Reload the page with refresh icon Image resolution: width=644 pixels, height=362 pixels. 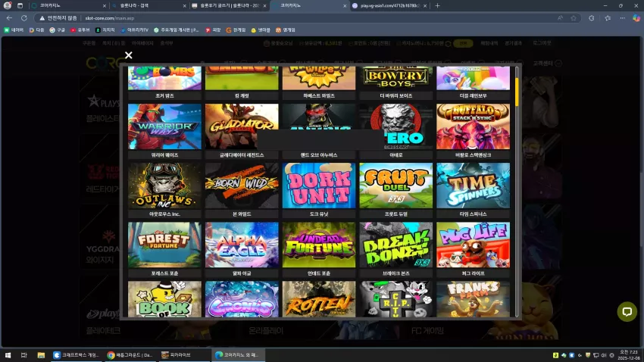[x=24, y=18]
